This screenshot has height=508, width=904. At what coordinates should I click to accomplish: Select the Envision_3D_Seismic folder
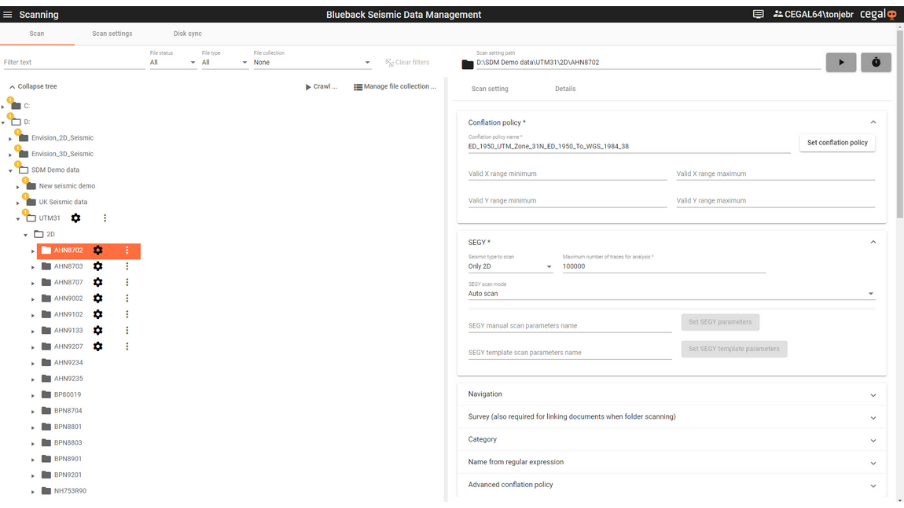pos(62,154)
